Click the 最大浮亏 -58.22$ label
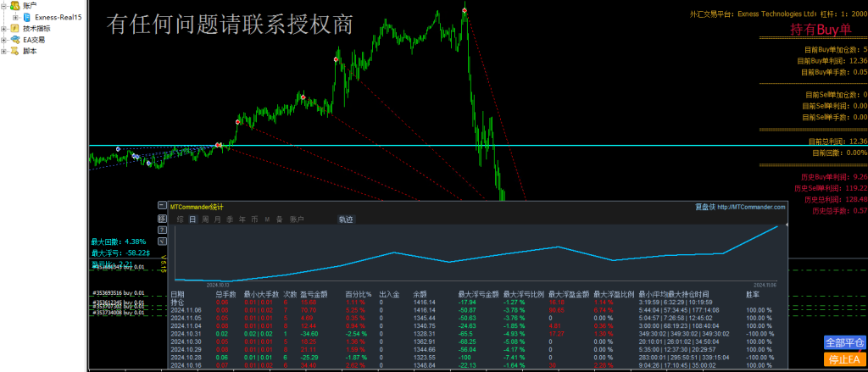 click(x=120, y=253)
